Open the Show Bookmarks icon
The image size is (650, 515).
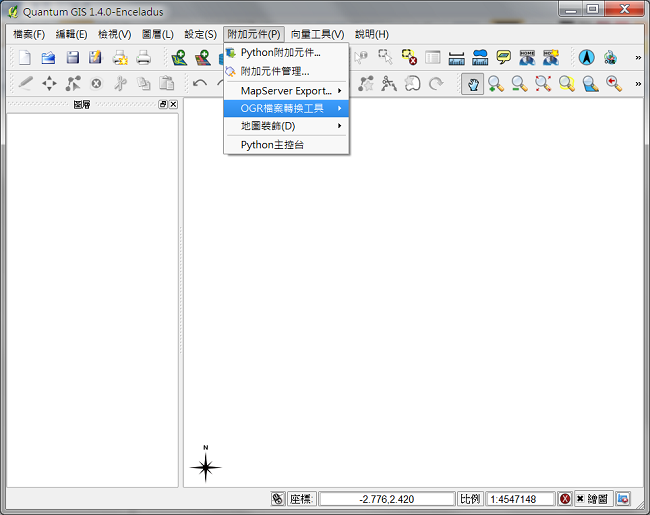[527, 58]
